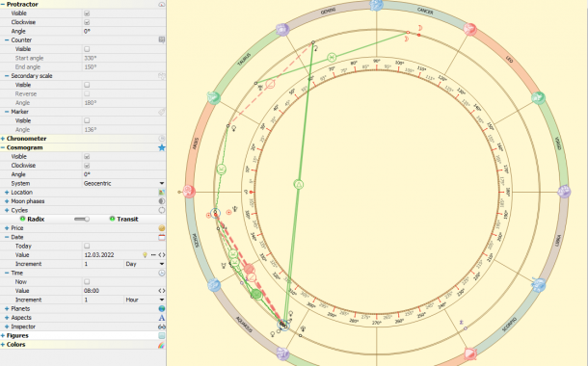
Task: Click the Aspects letter A icon
Action: (162, 318)
